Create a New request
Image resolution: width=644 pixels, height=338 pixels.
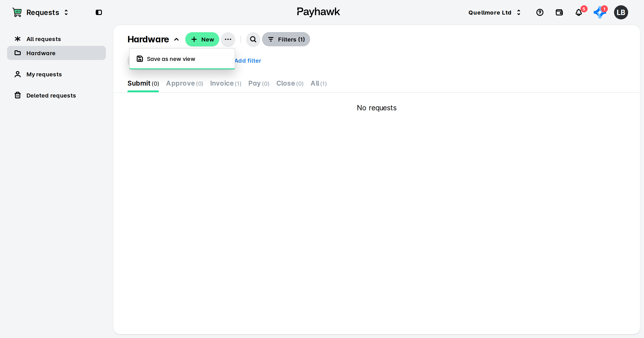pos(202,39)
